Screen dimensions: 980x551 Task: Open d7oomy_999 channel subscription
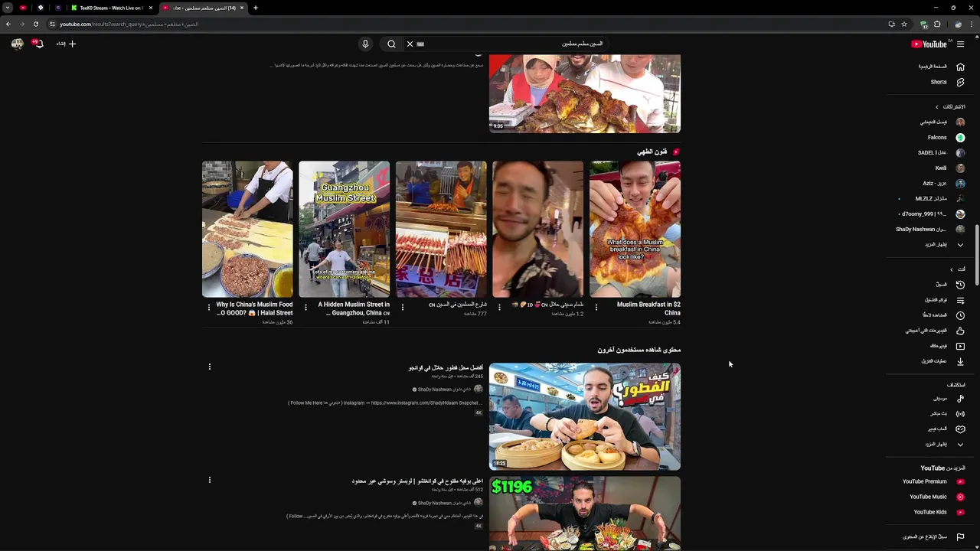933,214
